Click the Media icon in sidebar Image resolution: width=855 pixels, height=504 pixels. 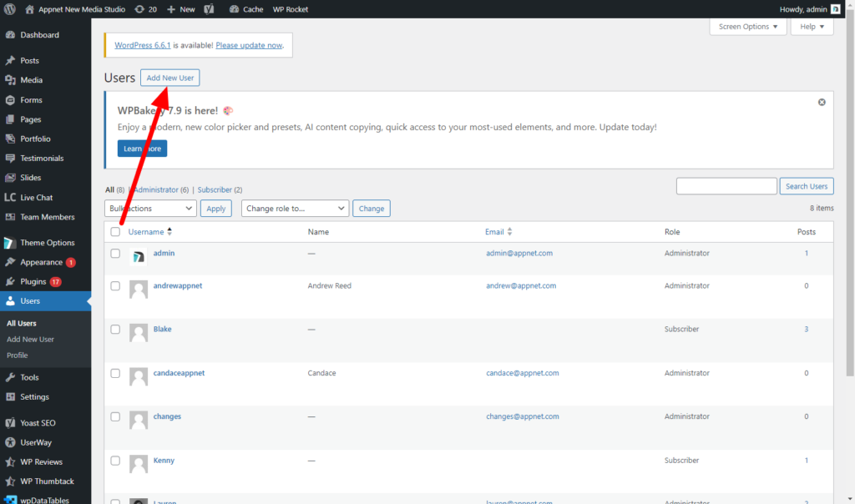point(10,80)
